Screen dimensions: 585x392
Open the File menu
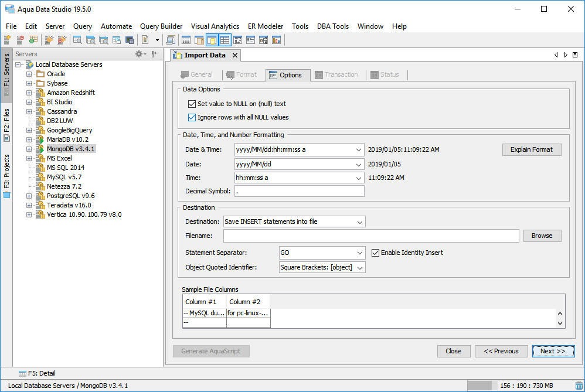[11, 26]
